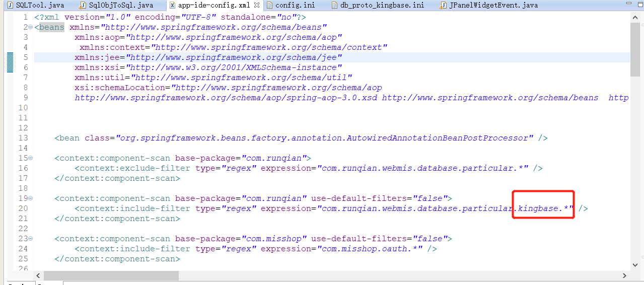
Task: Select the app-ide-config.xml tab
Action: click(x=214, y=5)
